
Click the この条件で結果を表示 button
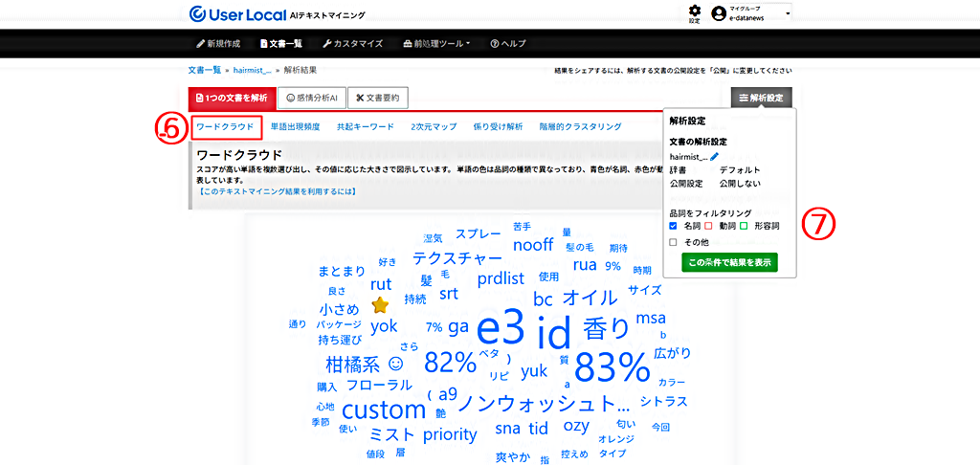coord(729,261)
